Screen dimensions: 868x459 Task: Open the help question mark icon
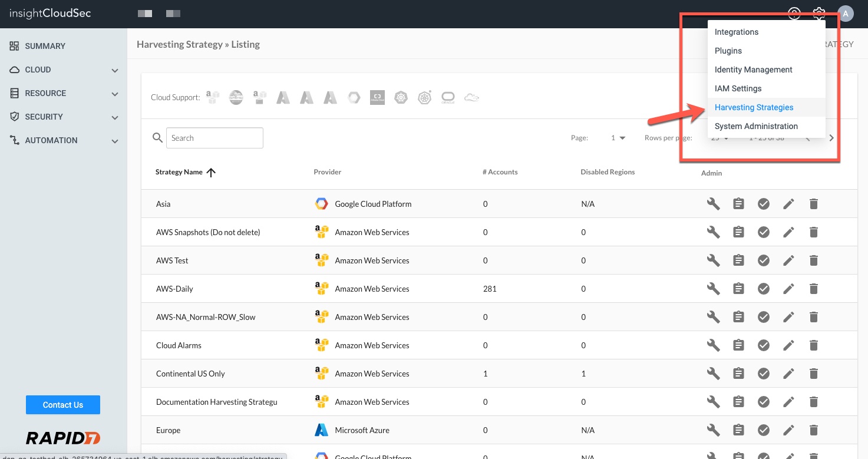pyautogui.click(x=794, y=14)
